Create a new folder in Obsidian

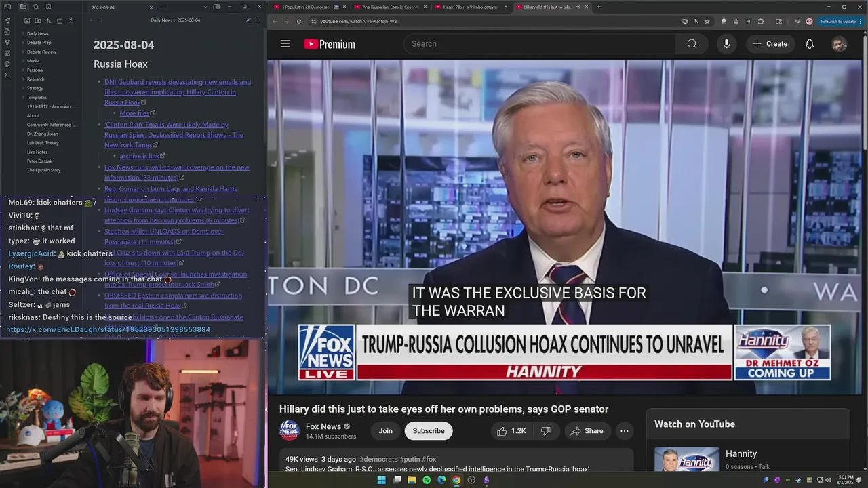coord(37,20)
